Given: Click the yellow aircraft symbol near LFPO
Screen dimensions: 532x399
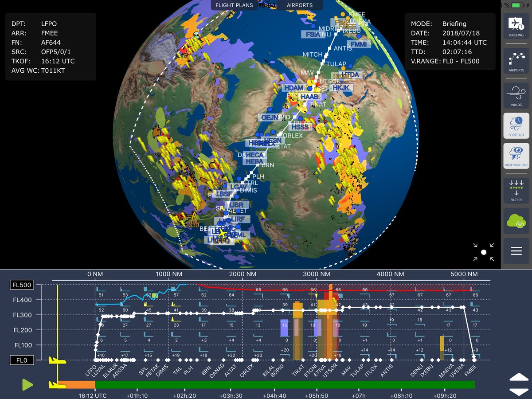Looking at the screenshot, I should 222,233.
